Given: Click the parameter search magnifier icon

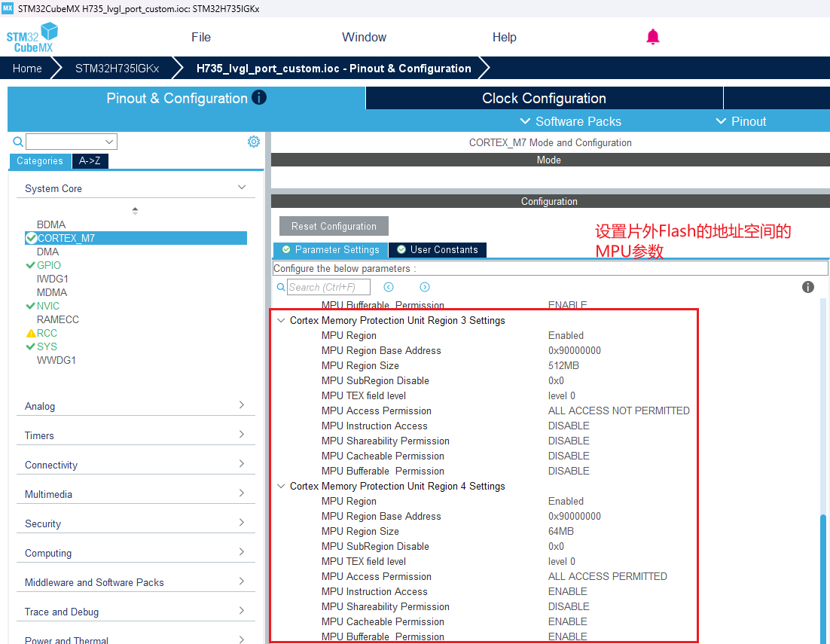Looking at the screenshot, I should [x=281, y=287].
